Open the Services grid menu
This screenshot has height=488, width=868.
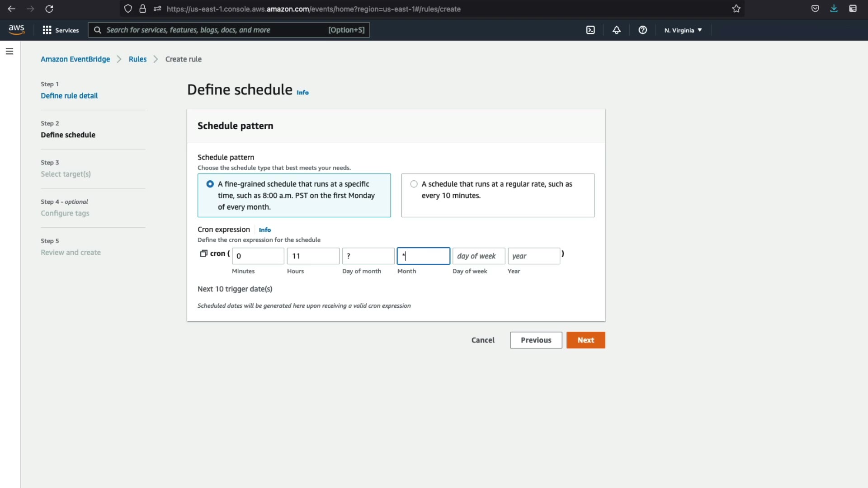(x=61, y=30)
